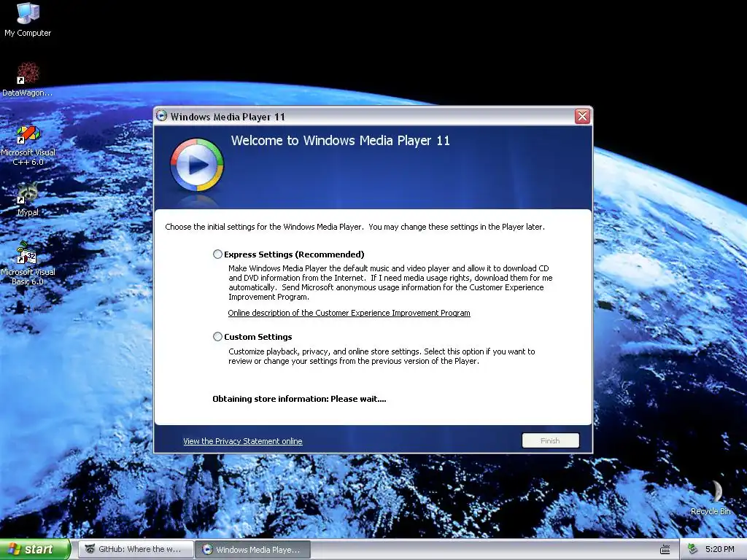
Task: Click the Custom Settings description paragraph
Action: point(382,356)
